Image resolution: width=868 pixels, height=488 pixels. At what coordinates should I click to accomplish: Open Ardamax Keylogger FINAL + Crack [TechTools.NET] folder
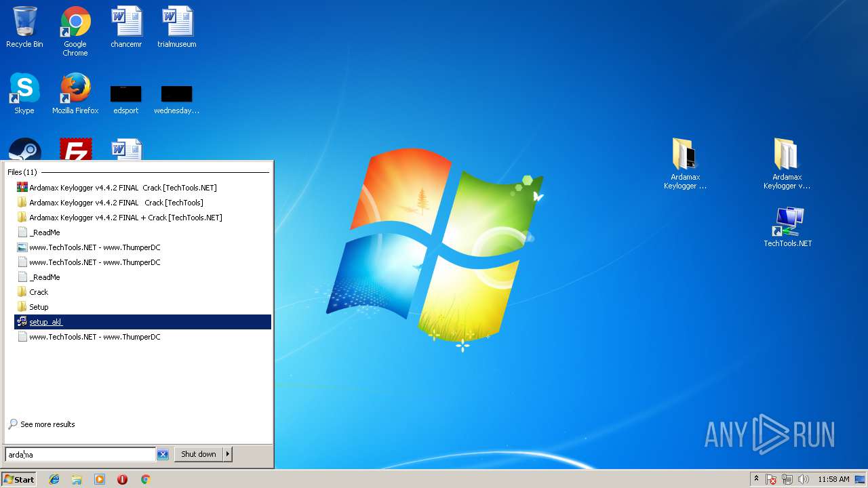[x=143, y=218]
